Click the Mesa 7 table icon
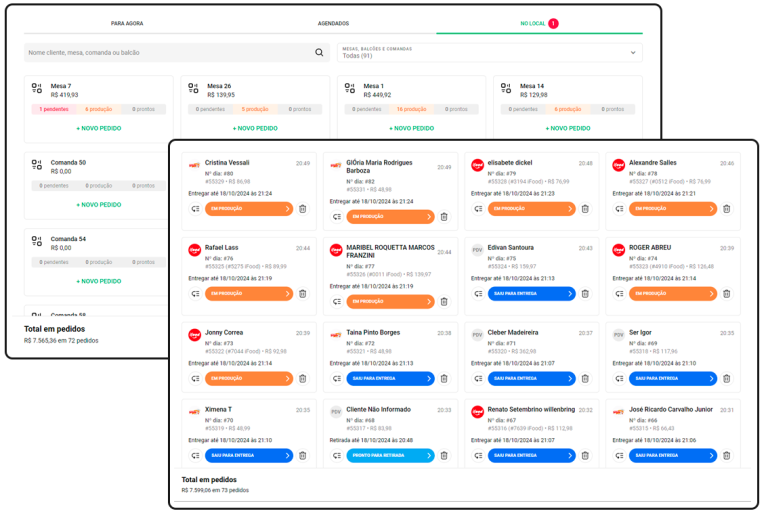 click(37, 89)
